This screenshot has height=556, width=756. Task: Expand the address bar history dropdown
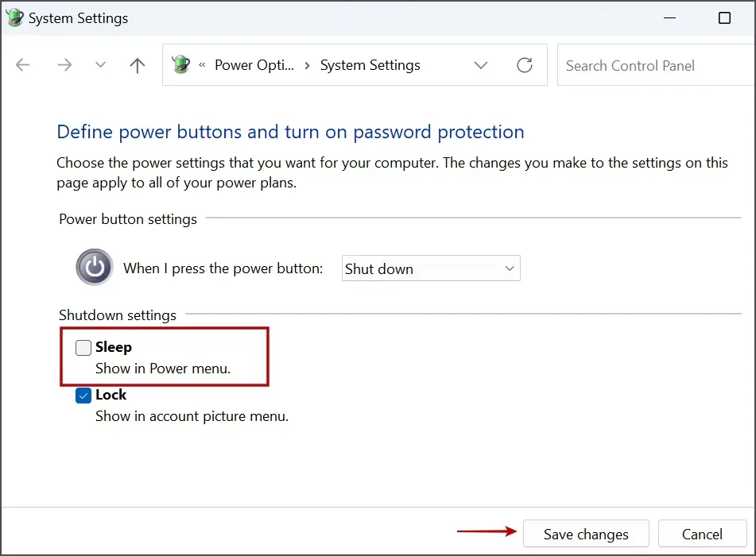[x=481, y=65]
